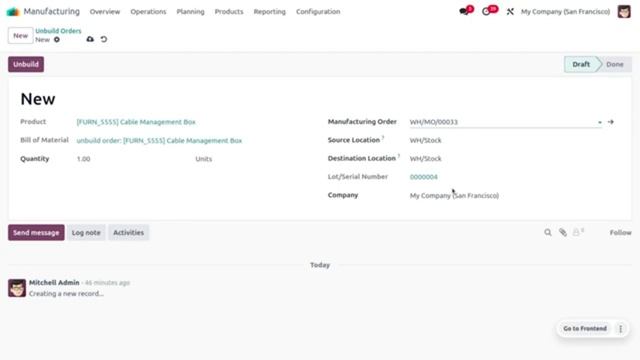Click the Destination Location help superscript
This screenshot has width=640, height=360.
[x=398, y=156]
